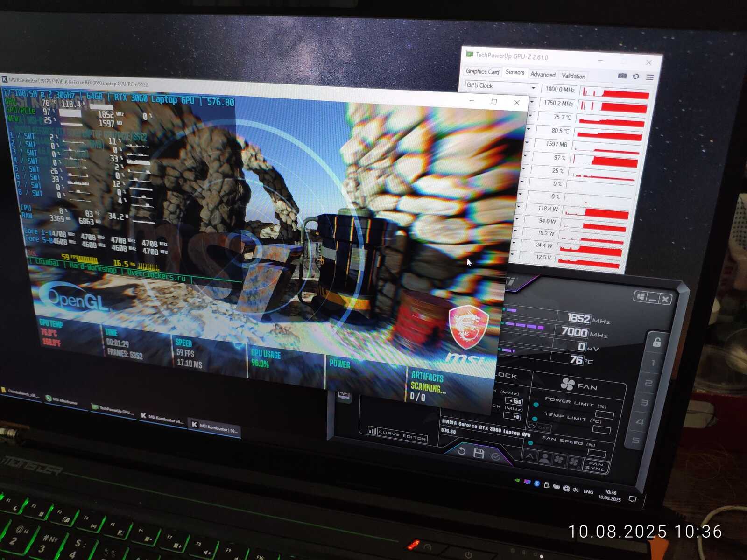Screen dimensions: 747x560
Task: Switch to the Graphics Card tab in GPU-Z
Action: 483,71
